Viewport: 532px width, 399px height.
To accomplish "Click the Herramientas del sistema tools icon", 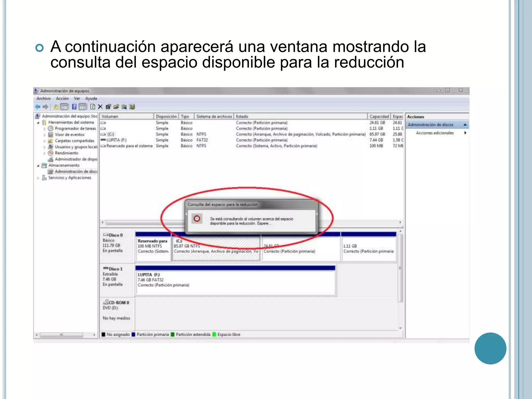I will pyautogui.click(x=44, y=122).
